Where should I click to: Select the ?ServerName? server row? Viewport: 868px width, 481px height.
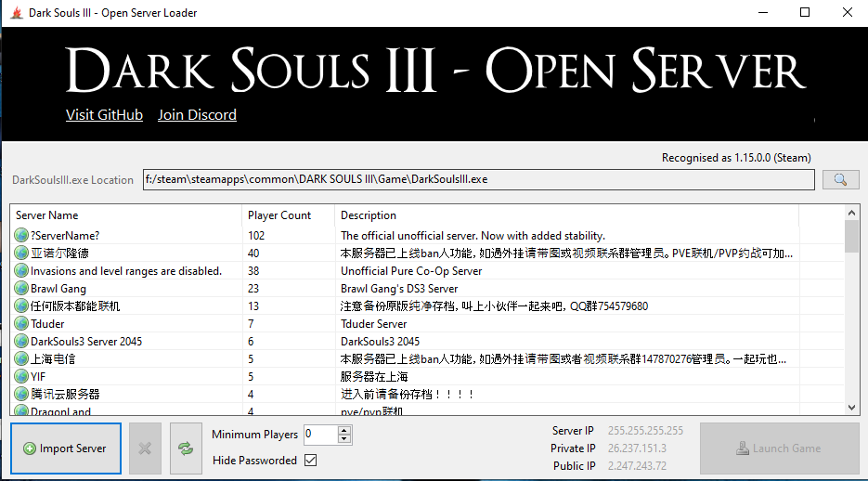pyautogui.click(x=427, y=235)
